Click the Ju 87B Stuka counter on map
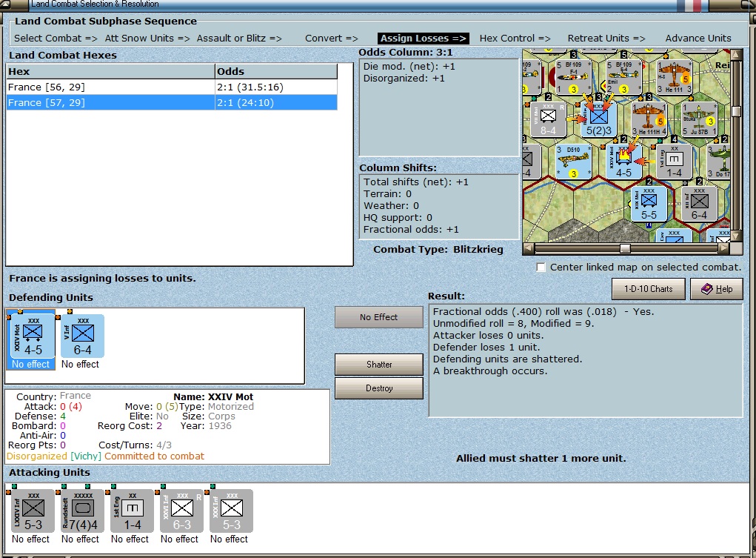Screen dimensions: 756x558 point(699,119)
